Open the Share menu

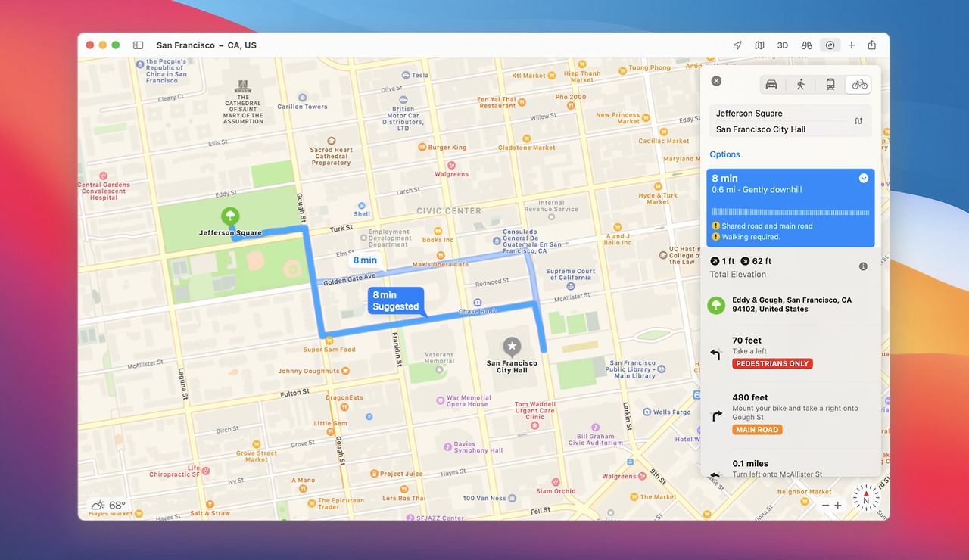872,45
